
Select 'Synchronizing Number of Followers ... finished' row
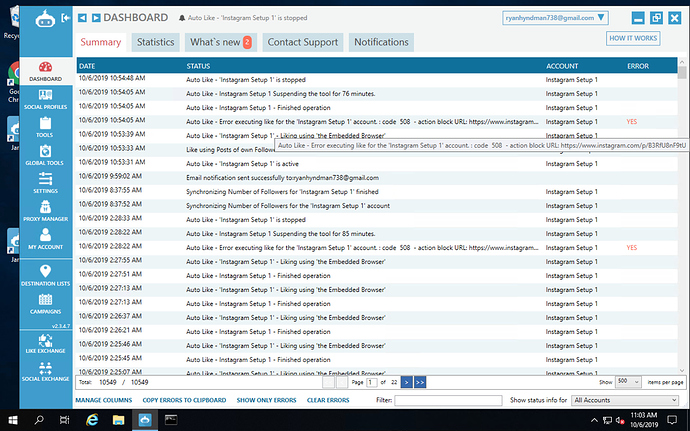(x=377, y=192)
